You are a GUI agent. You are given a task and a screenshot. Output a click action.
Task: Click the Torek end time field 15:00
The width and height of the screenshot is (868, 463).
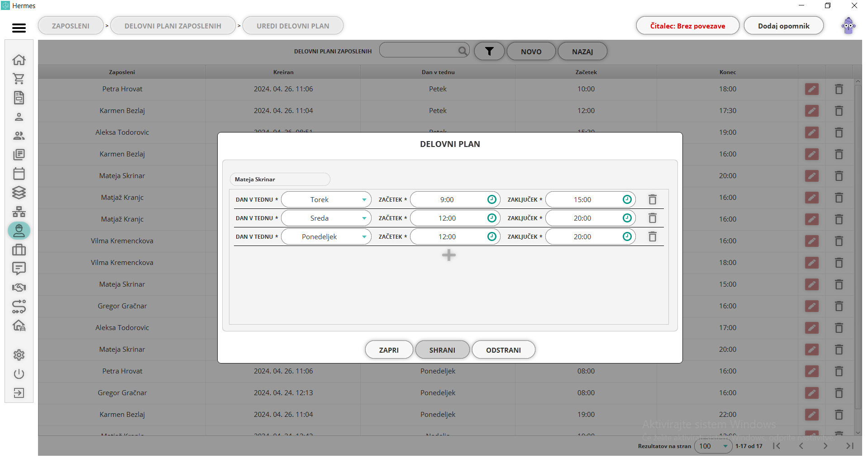[591, 199]
